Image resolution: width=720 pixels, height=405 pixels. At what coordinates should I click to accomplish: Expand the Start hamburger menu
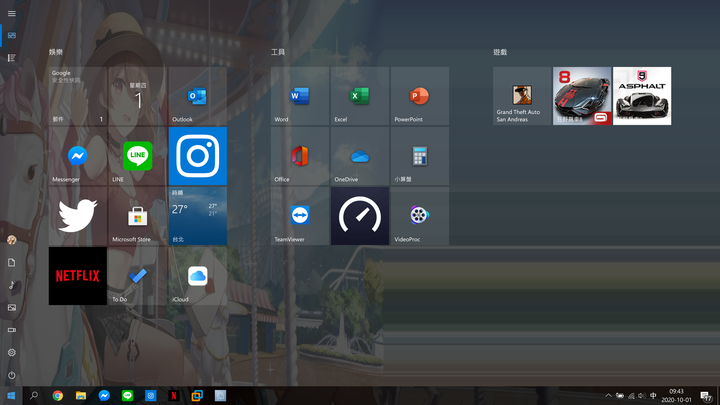point(11,13)
